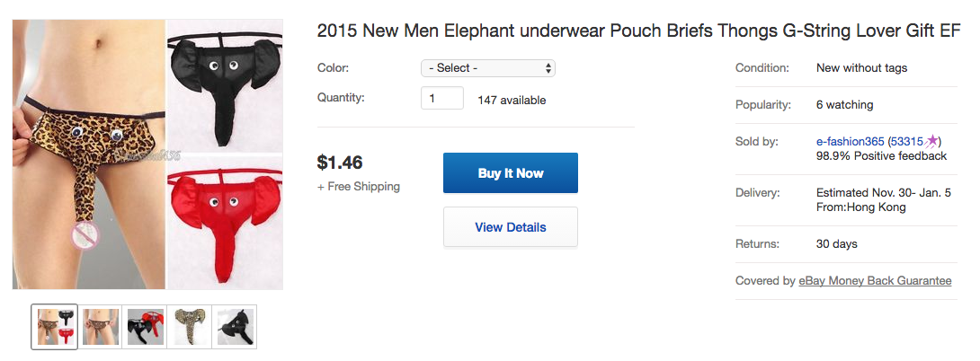Click the 53315 feedback score link
Screen dimensions: 980x361
(x=906, y=142)
